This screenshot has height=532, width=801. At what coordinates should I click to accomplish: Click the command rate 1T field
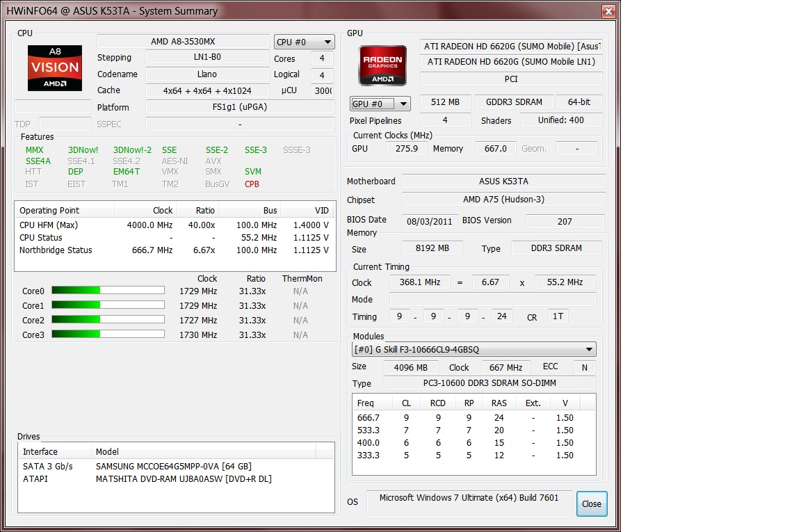(x=558, y=316)
